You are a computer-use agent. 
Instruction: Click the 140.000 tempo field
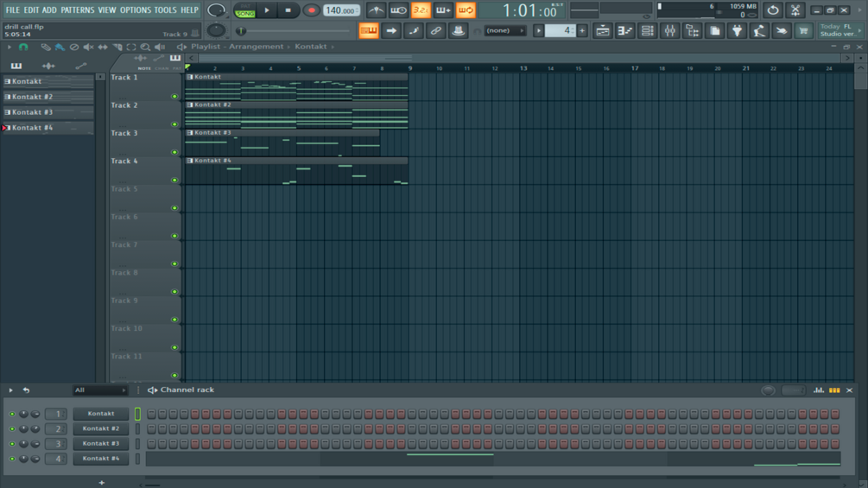(x=341, y=10)
